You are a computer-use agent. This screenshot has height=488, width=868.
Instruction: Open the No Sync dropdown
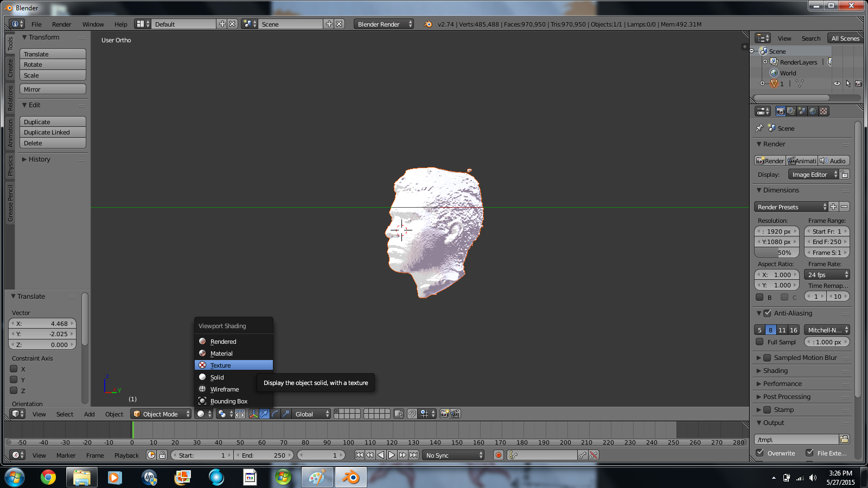pos(454,455)
